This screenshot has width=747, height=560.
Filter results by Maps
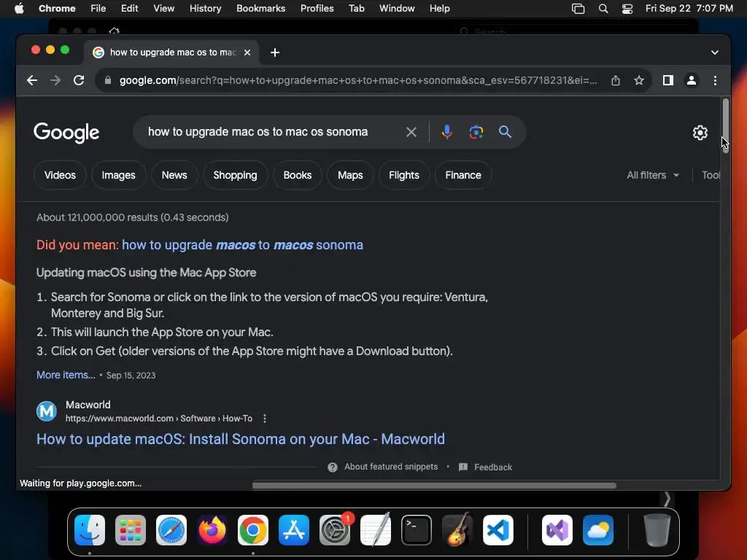[x=350, y=175]
